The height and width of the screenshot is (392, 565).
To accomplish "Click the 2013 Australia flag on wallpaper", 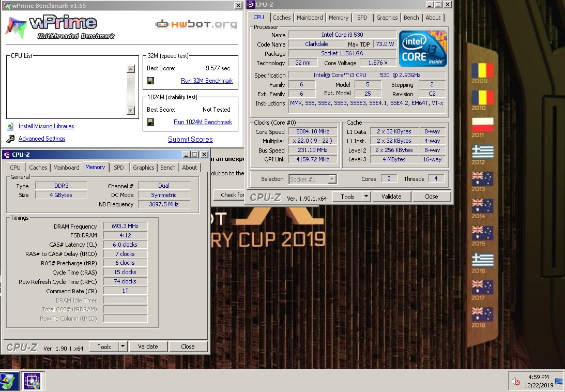I will (482, 179).
